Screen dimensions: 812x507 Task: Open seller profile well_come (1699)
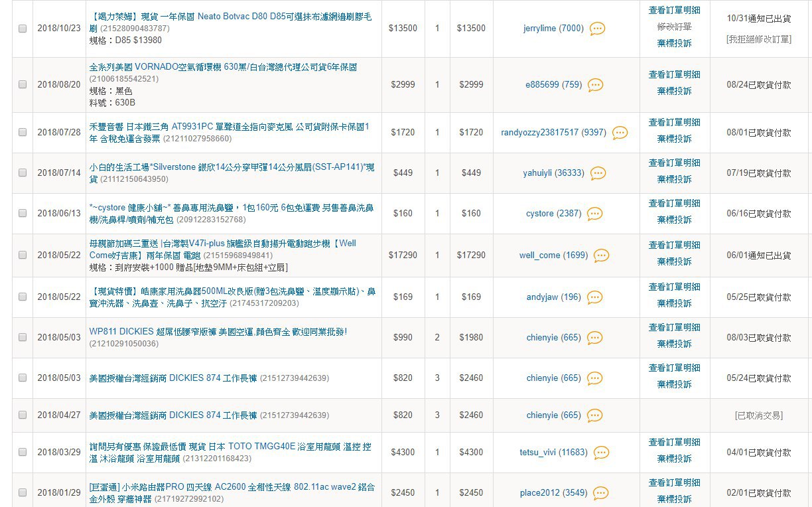pyautogui.click(x=553, y=255)
